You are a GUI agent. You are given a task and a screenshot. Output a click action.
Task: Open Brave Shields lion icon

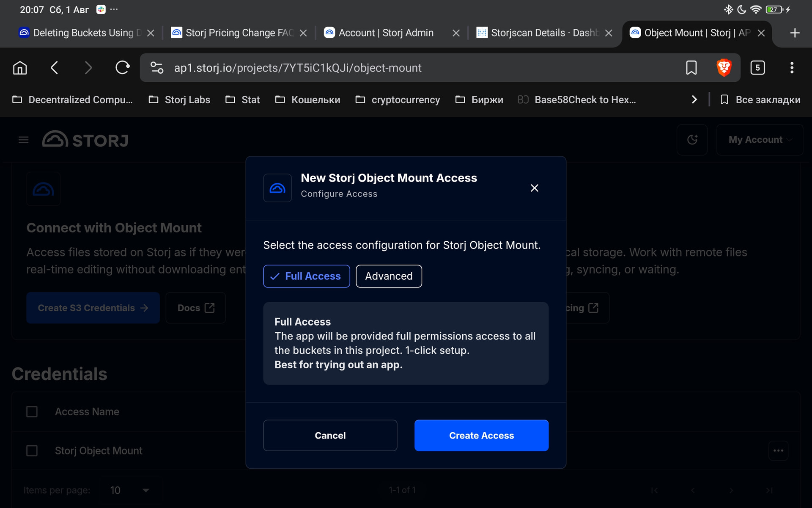[724, 68]
